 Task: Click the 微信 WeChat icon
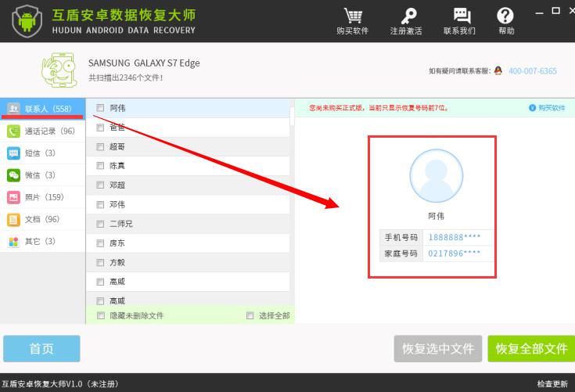(x=13, y=175)
